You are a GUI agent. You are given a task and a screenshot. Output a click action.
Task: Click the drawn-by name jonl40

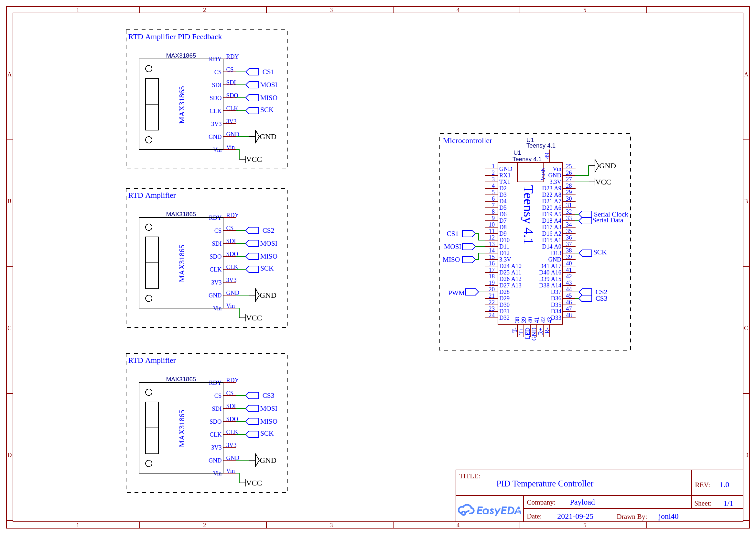668,516
